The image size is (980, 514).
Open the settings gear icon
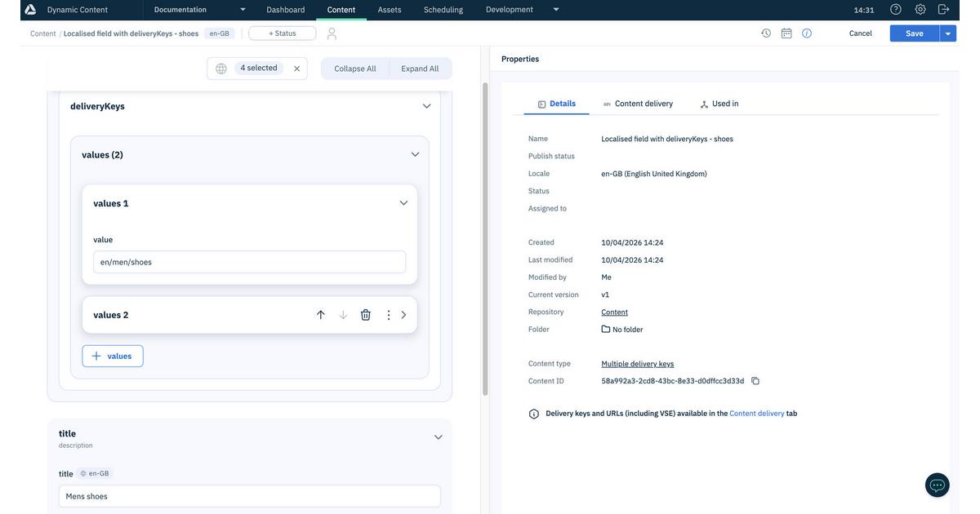click(920, 10)
